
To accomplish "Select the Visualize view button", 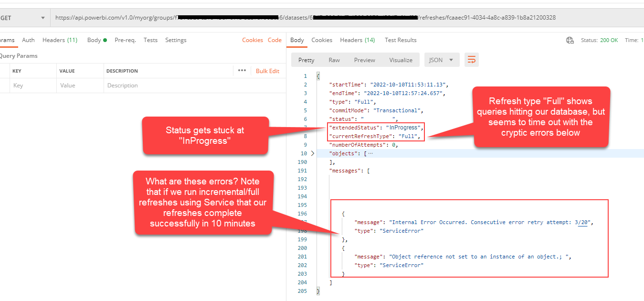I will [x=401, y=60].
